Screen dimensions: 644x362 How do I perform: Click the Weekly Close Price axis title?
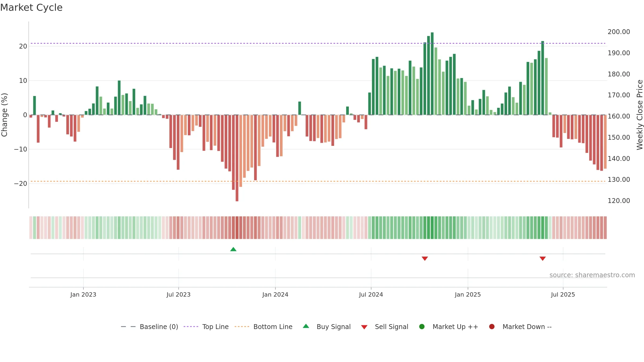pyautogui.click(x=640, y=115)
